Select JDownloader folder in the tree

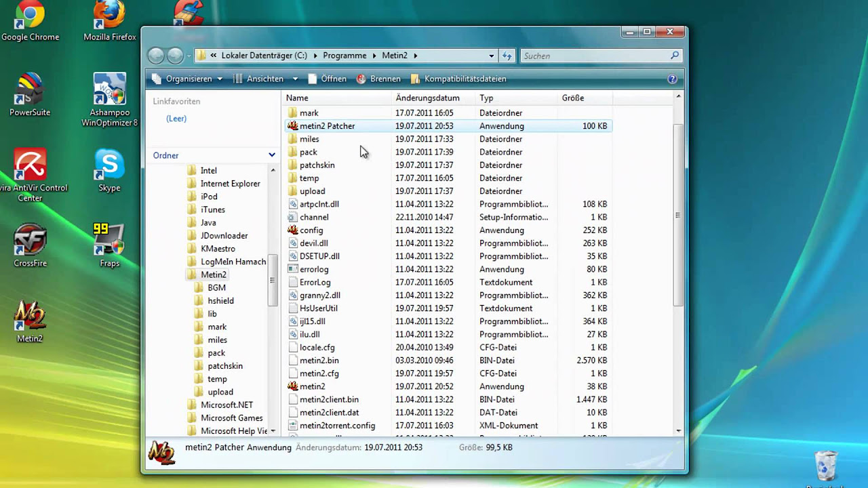[224, 236]
